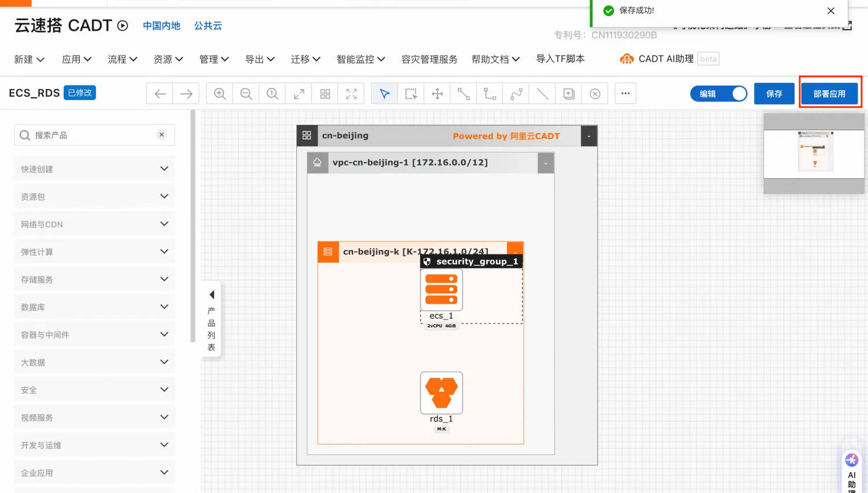Open fullscreen mode icon
Viewport: 868px width, 493px height.
[x=351, y=94]
